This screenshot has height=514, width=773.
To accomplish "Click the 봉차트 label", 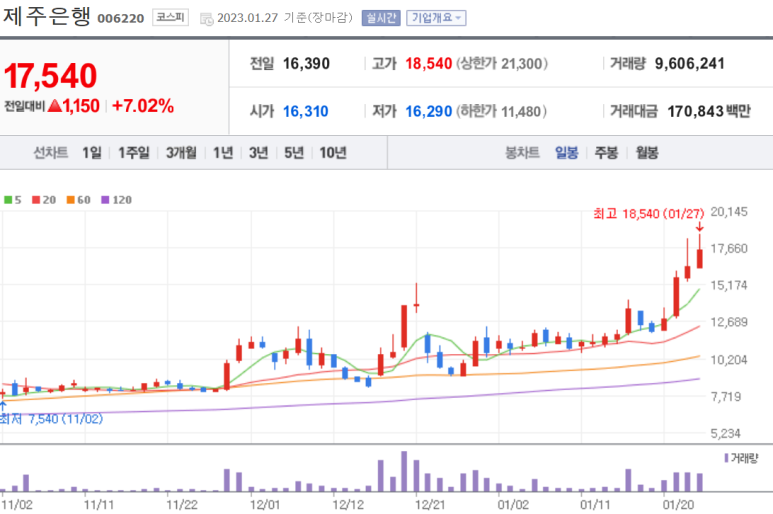I will [523, 153].
